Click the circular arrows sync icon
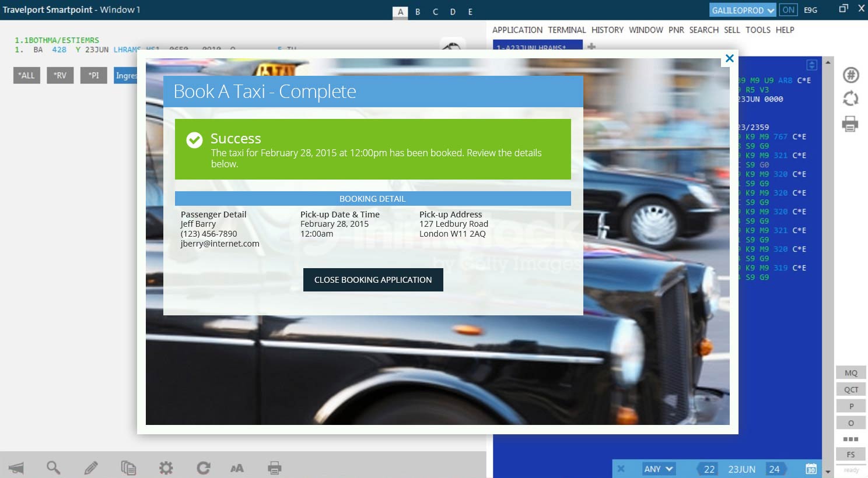The image size is (868, 478). (850, 99)
